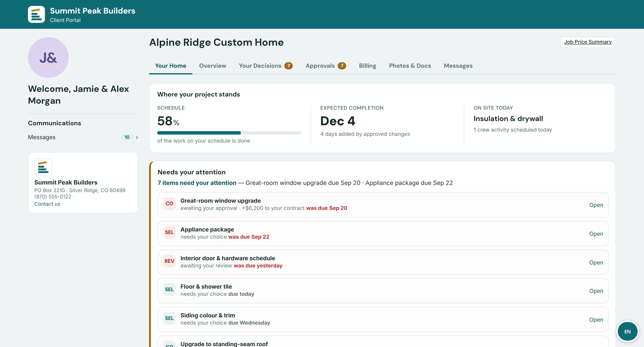Open the Appliance package item
The height and width of the screenshot is (347, 644).
coord(596,234)
